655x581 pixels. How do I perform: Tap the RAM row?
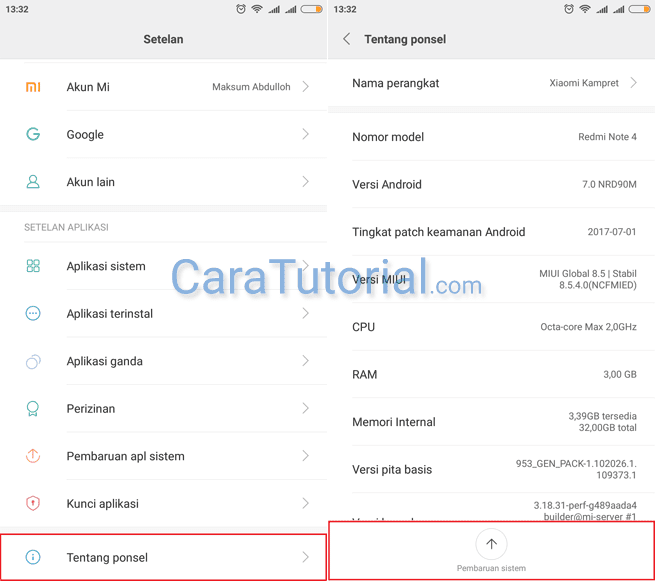pyautogui.click(x=492, y=374)
